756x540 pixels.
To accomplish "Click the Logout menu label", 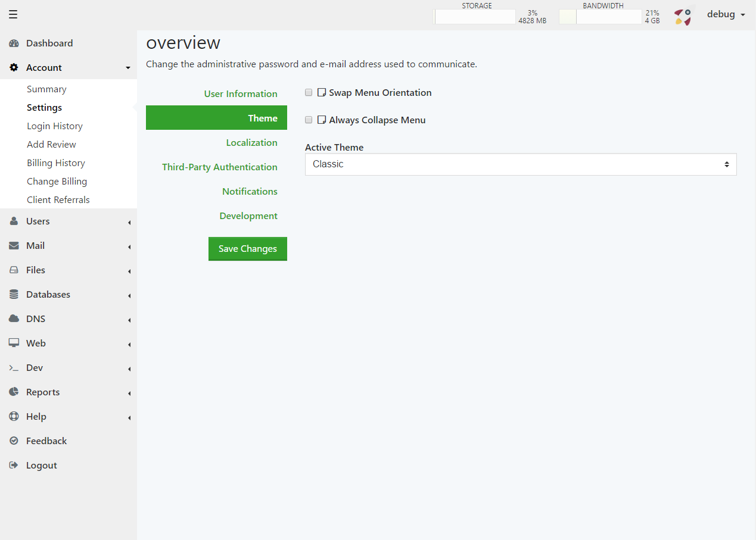I will pos(42,466).
